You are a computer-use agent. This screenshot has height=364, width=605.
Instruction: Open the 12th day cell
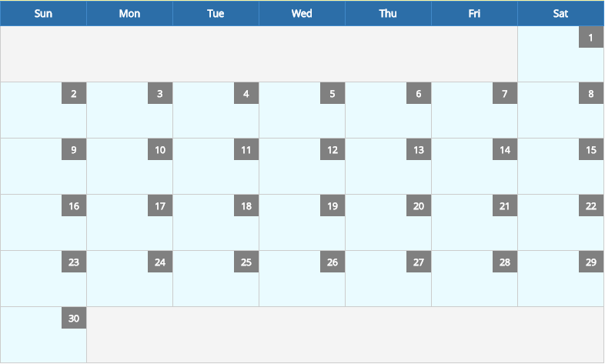[302, 166]
